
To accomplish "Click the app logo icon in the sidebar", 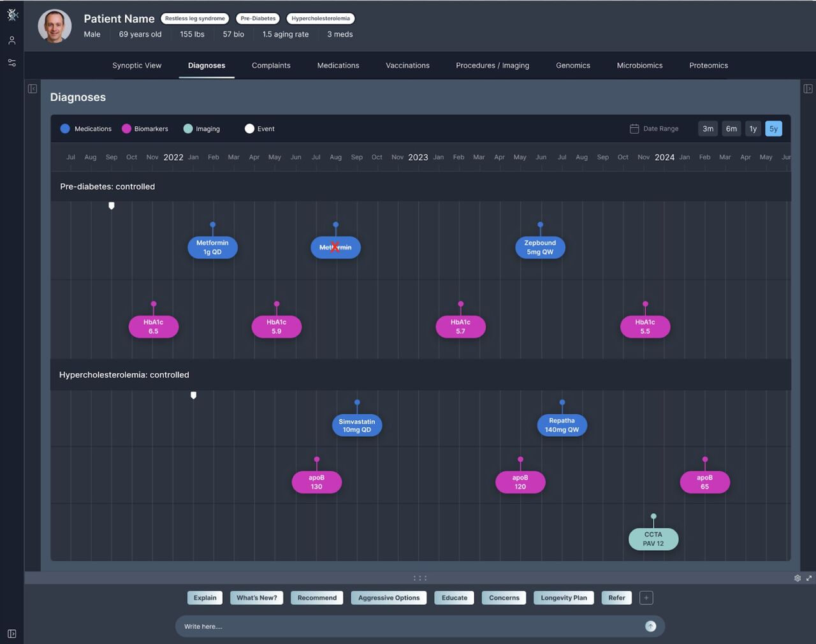I will coord(12,15).
